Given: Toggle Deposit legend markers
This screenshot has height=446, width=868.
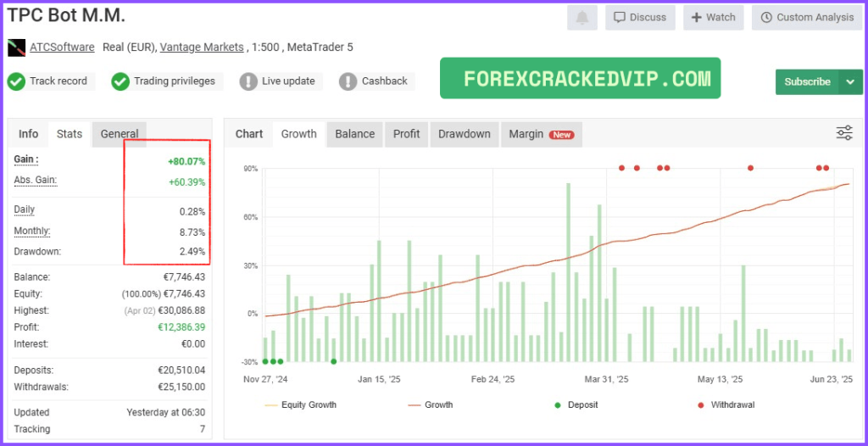Looking at the screenshot, I should pos(576,405).
